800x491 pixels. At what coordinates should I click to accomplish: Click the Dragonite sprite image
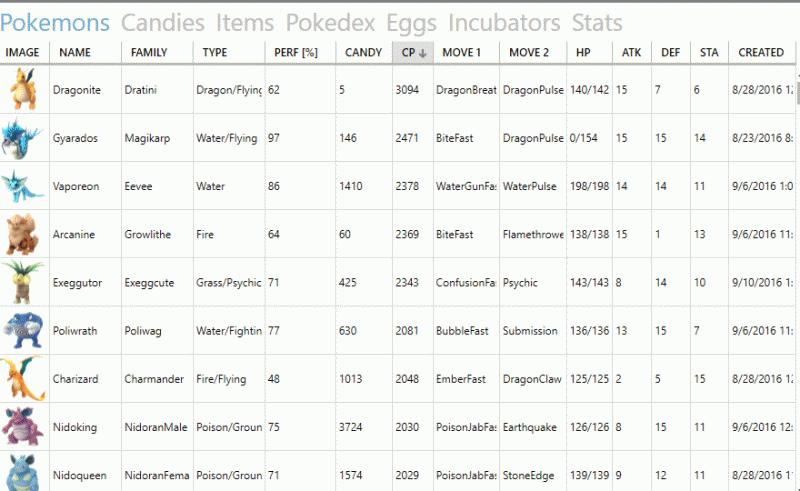pyautogui.click(x=23, y=89)
